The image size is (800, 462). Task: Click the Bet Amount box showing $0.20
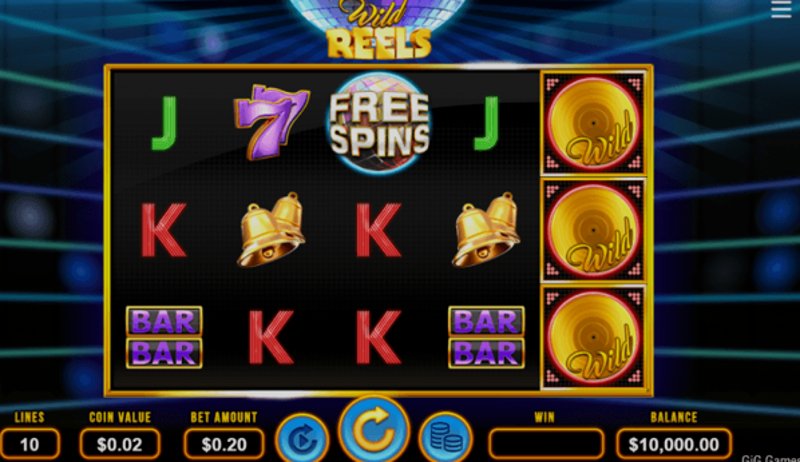point(224,444)
